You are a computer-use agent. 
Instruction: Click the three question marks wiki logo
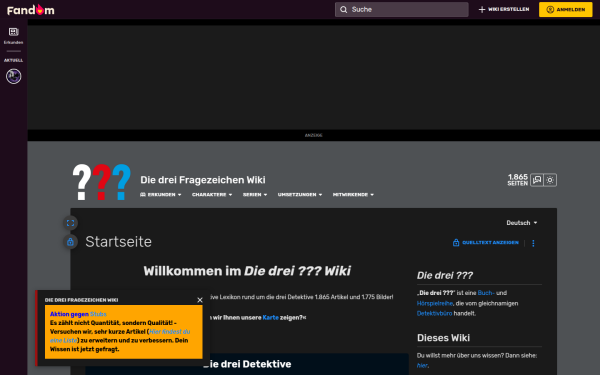point(102,182)
